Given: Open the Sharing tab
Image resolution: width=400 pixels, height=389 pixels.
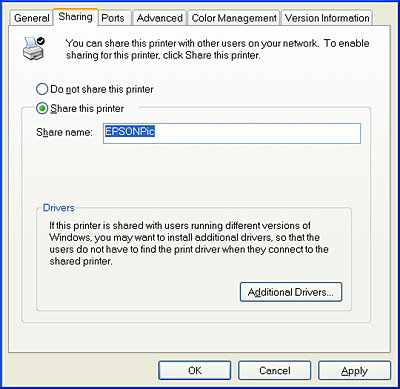Looking at the screenshot, I should coord(75,17).
